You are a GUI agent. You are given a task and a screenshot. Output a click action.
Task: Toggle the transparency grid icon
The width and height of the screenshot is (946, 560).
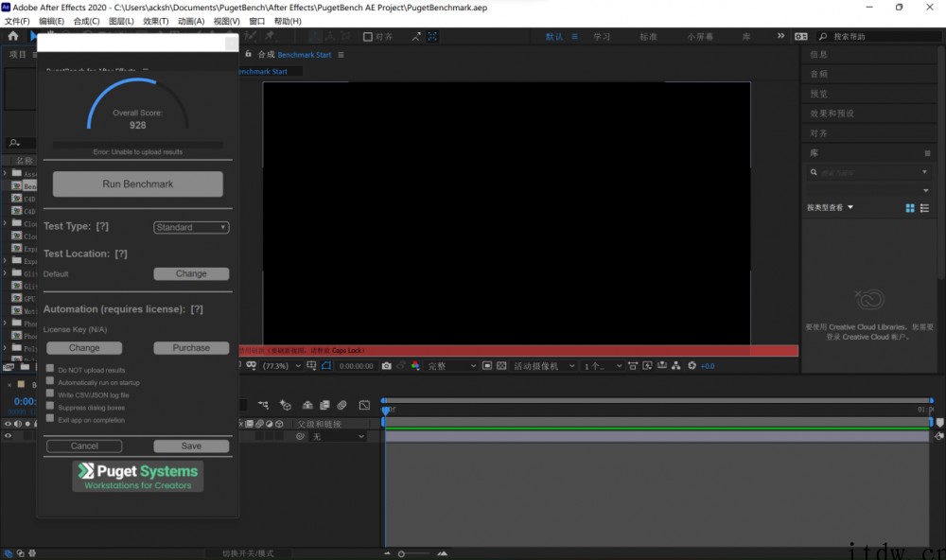[x=501, y=366]
